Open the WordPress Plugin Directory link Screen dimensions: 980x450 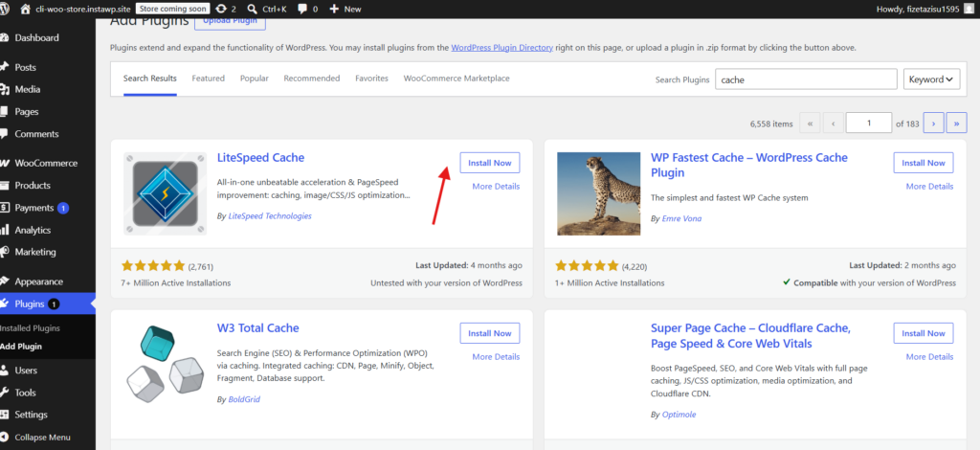click(x=501, y=48)
